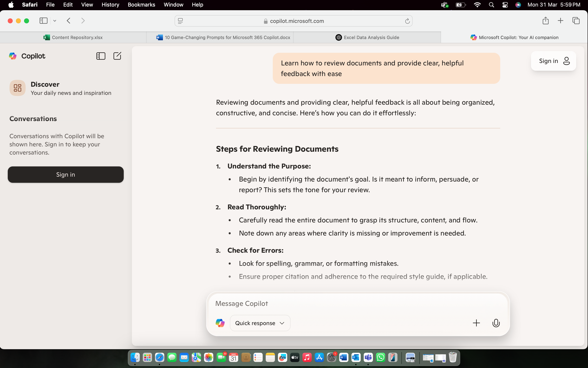Open Microsoft Teams from the Dock
The height and width of the screenshot is (368, 588).
pyautogui.click(x=368, y=358)
